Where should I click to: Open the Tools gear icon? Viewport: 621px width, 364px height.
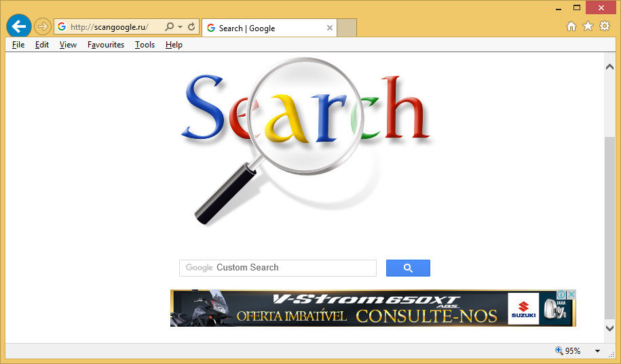605,26
